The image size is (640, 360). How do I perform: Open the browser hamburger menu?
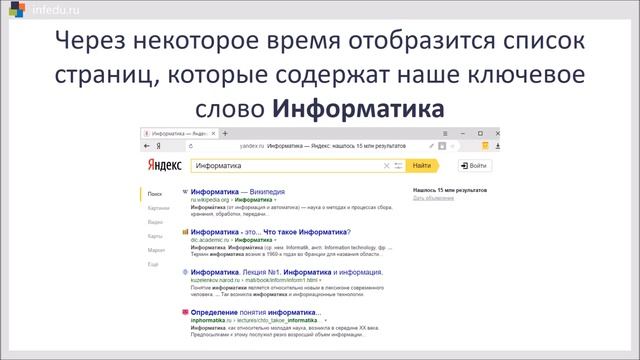click(x=445, y=133)
